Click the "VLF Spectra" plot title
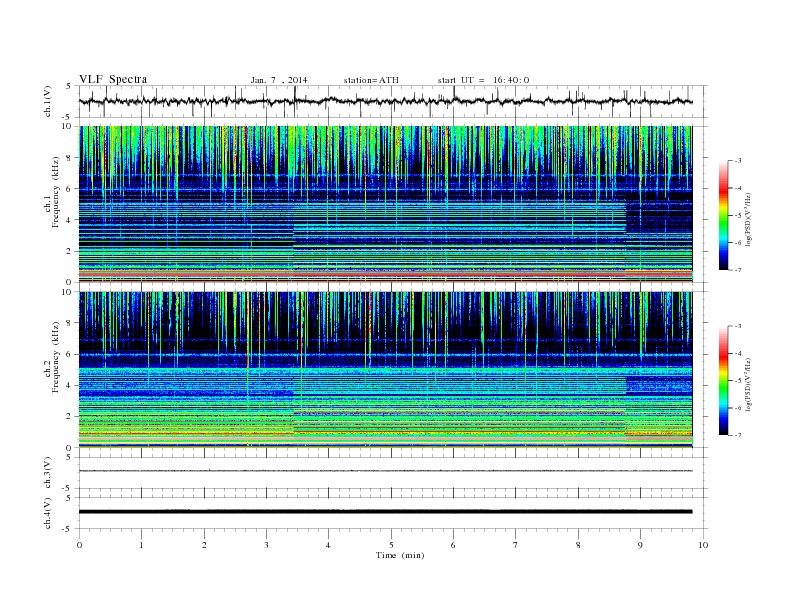This screenshot has height=612, width=792. (x=113, y=79)
